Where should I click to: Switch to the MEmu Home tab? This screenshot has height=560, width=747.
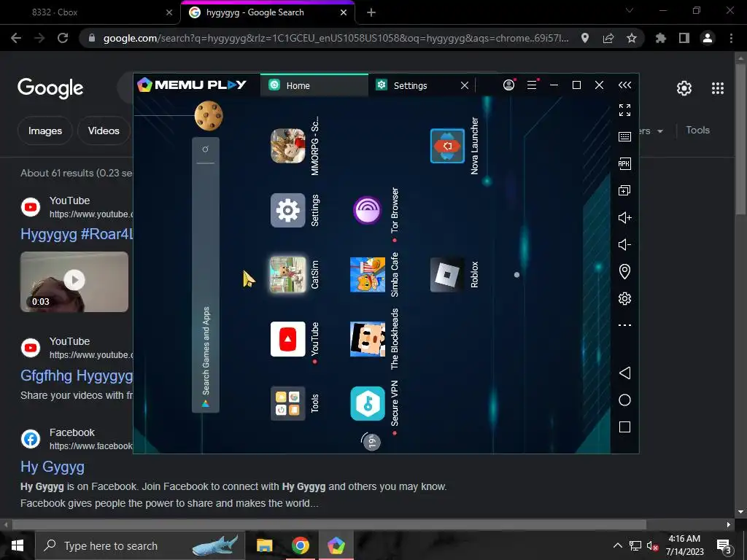314,85
